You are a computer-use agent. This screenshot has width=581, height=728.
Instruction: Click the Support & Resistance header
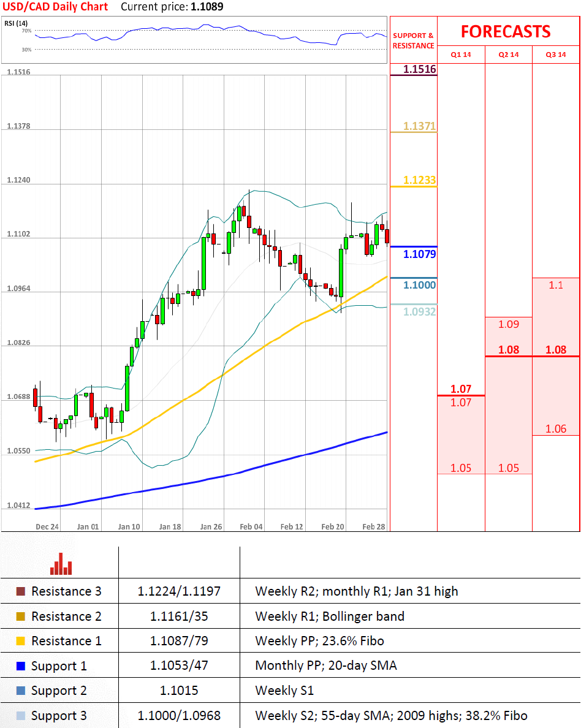pos(413,40)
